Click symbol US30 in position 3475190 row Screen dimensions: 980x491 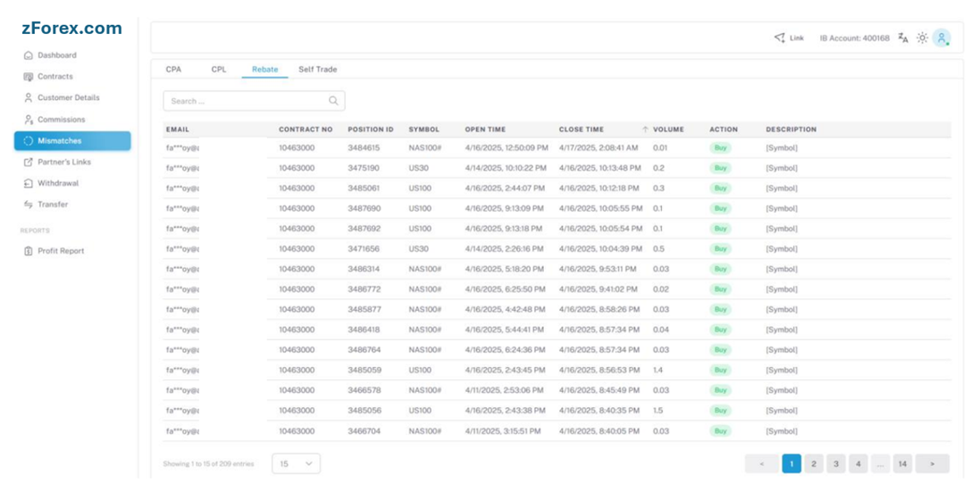point(419,168)
